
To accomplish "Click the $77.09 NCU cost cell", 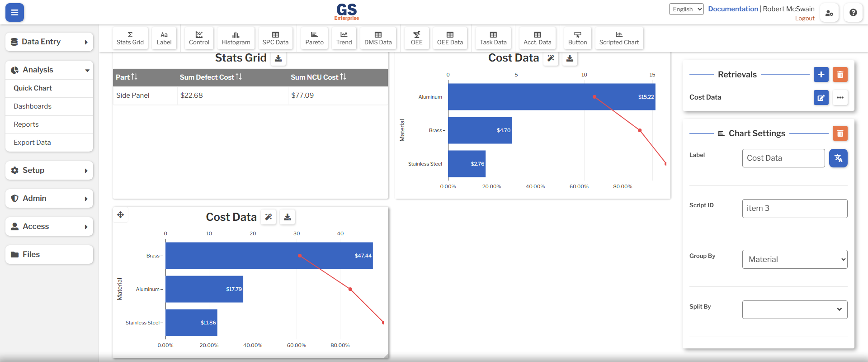I will (338, 95).
